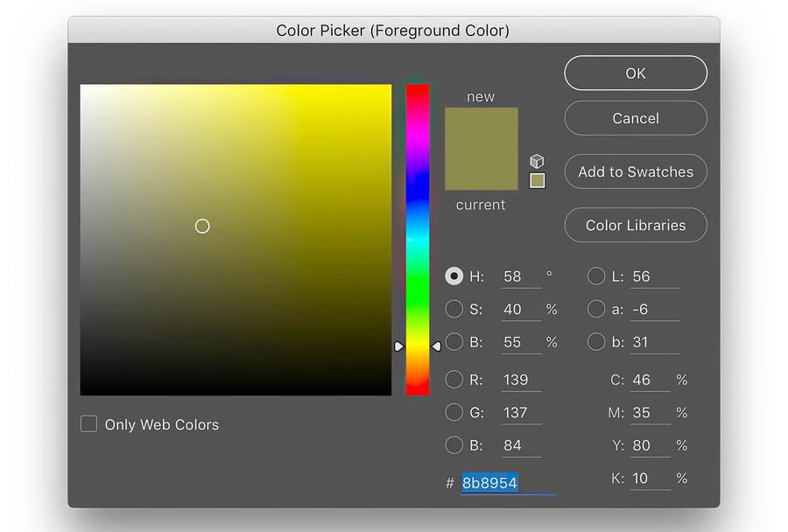This screenshot has width=788, height=532.
Task: Open Color Libraries
Action: click(x=635, y=225)
